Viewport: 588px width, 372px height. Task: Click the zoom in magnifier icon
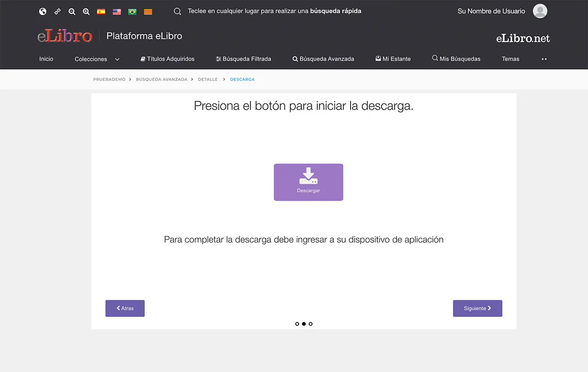point(86,12)
